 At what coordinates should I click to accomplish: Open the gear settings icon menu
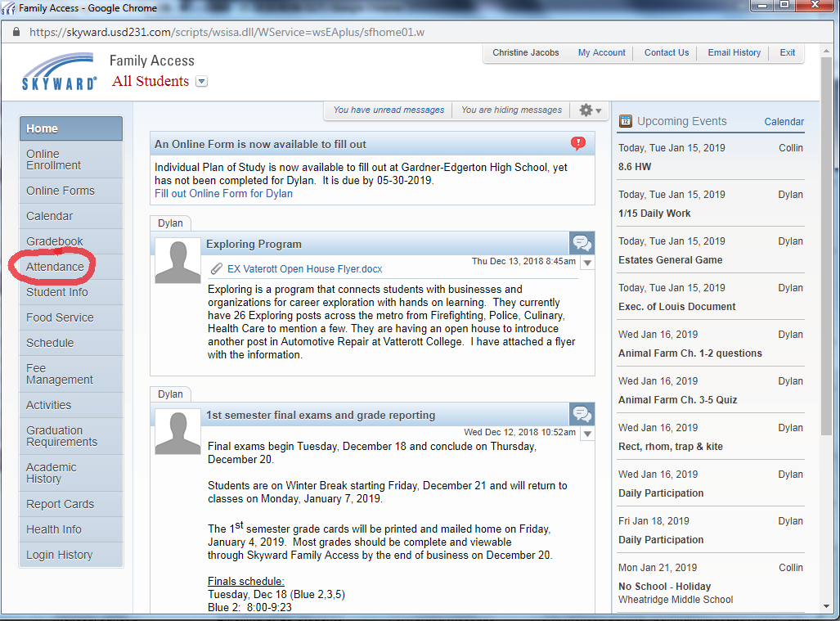coord(591,110)
